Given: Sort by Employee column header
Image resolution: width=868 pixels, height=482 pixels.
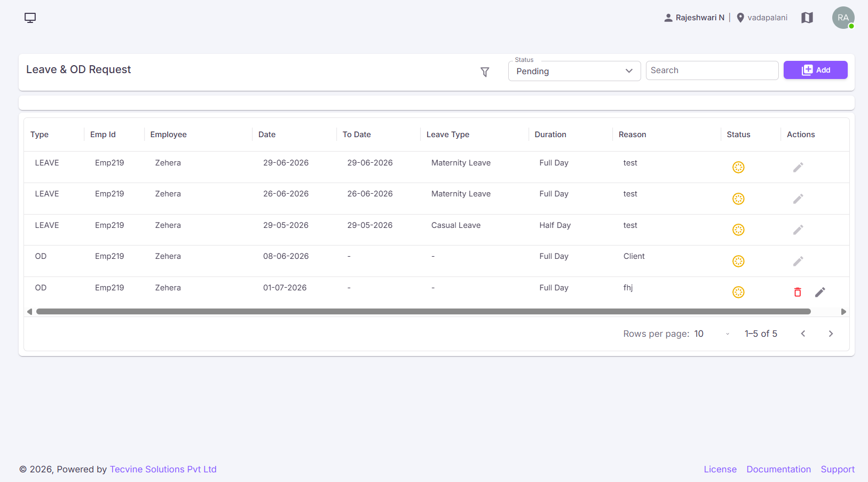Looking at the screenshot, I should [169, 135].
